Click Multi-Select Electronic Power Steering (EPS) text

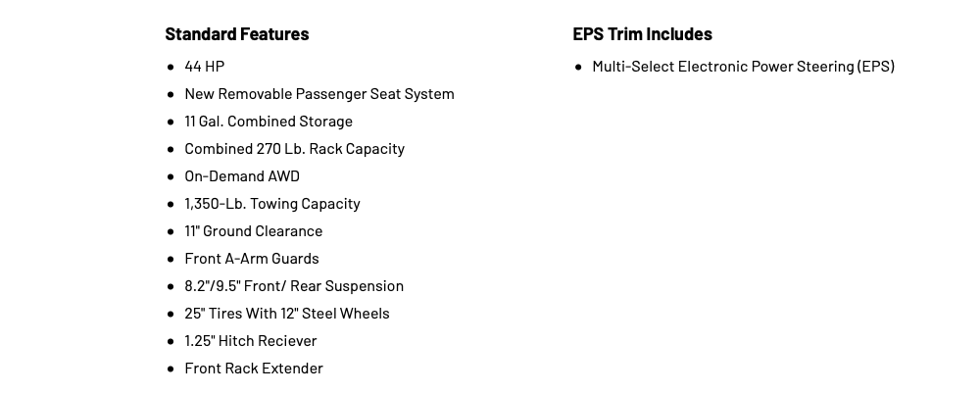pos(744,67)
